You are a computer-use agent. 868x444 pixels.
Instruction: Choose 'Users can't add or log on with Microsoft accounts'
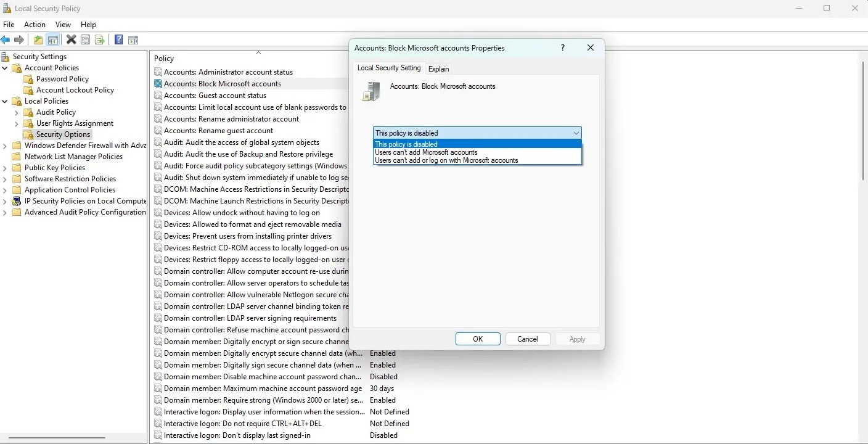447,160
